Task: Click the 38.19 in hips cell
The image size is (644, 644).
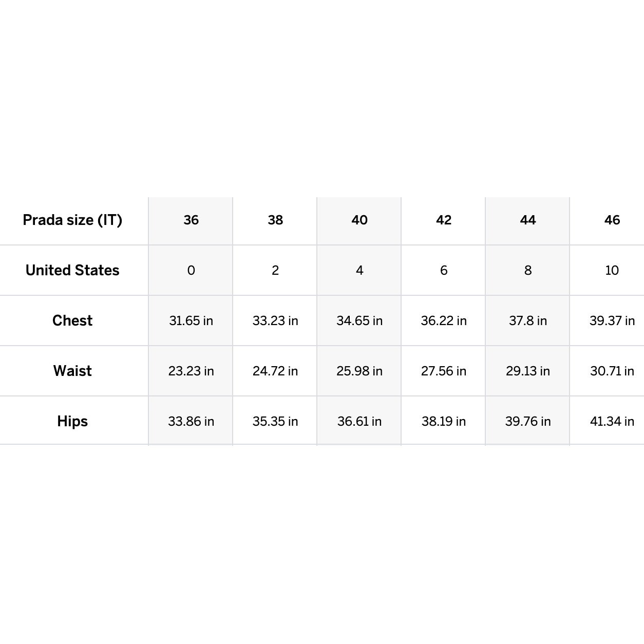Action: [x=444, y=421]
